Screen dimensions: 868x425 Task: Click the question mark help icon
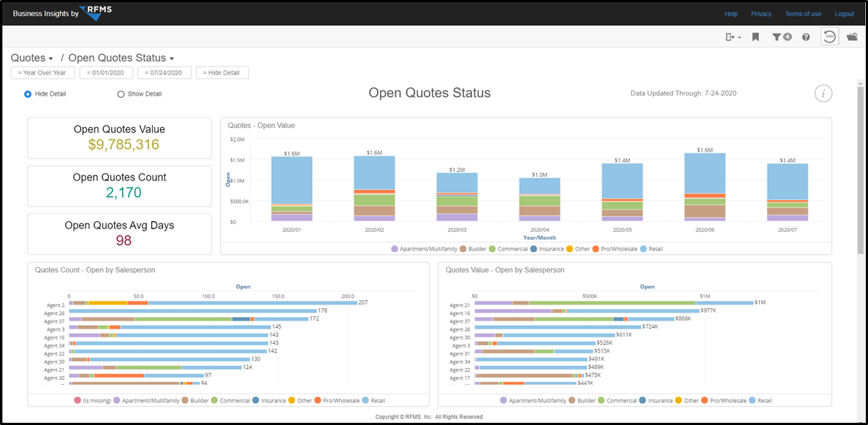coord(806,37)
